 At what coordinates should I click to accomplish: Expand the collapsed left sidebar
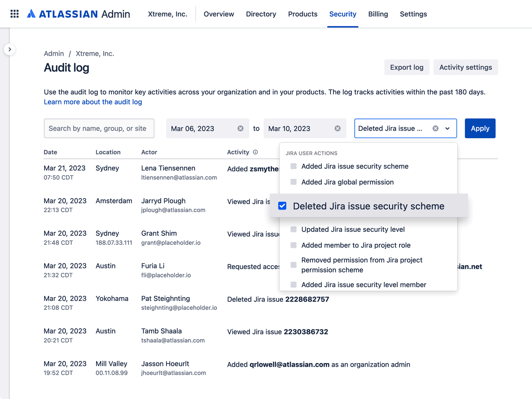(10, 49)
